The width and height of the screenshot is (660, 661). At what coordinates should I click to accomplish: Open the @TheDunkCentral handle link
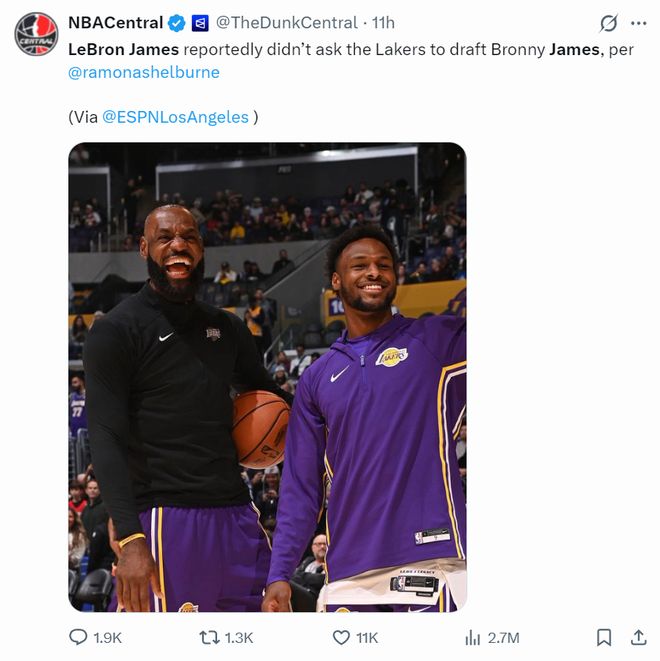(286, 22)
